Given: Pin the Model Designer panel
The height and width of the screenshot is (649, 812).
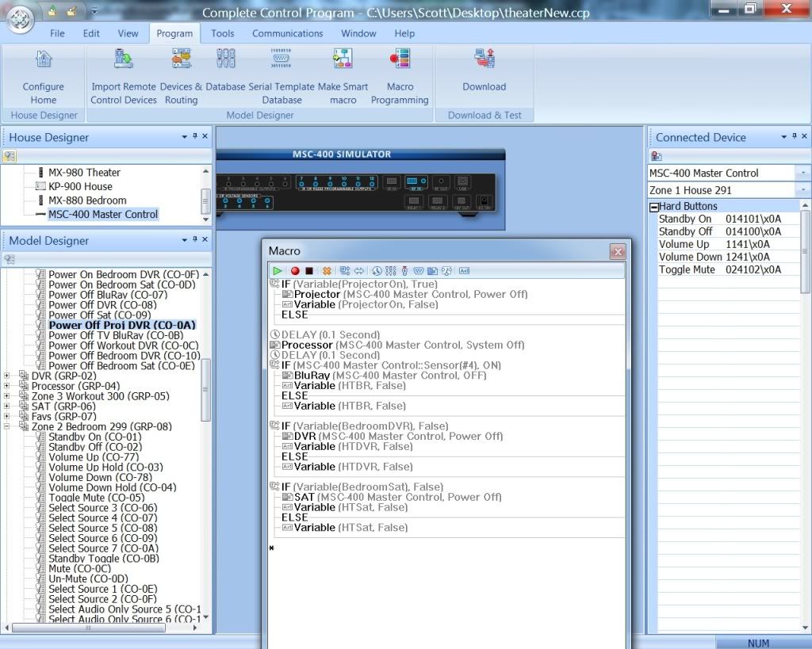Looking at the screenshot, I should (x=195, y=239).
